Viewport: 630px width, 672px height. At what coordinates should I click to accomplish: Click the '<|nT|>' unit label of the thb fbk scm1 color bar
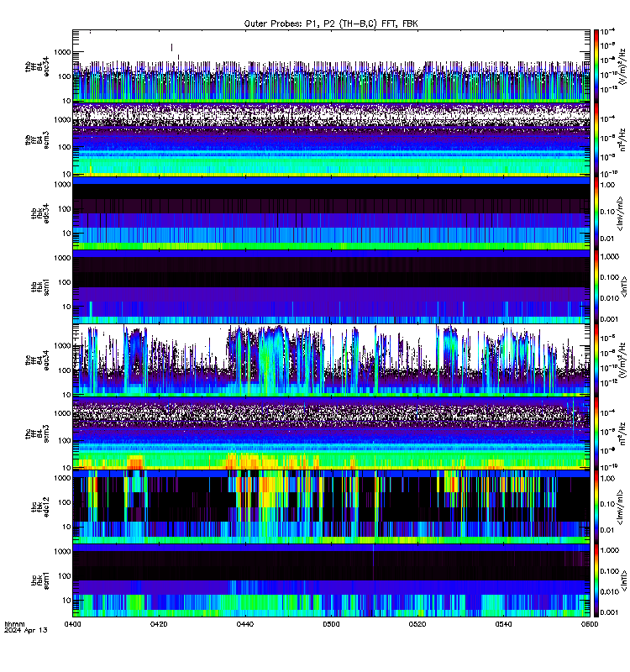coord(623,286)
